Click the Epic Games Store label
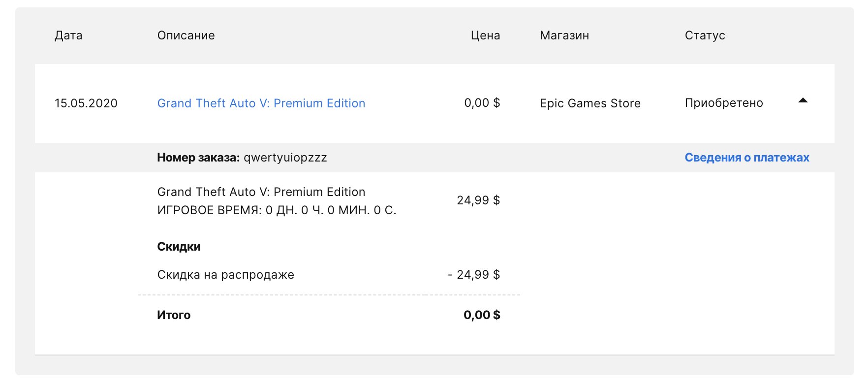 pos(590,103)
